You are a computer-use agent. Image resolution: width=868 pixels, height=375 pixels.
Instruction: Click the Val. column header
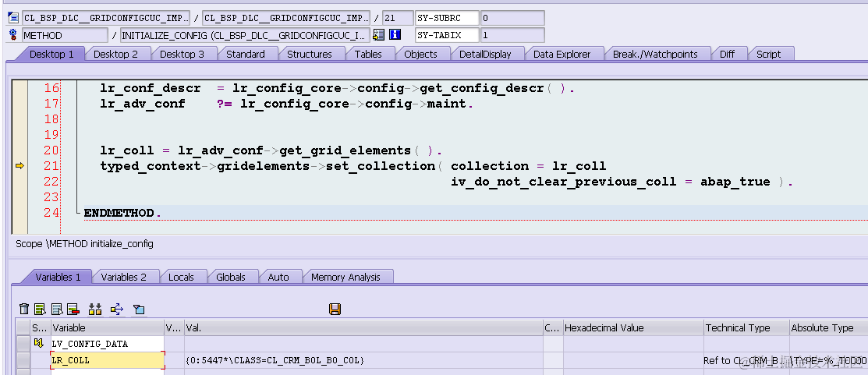(x=363, y=327)
